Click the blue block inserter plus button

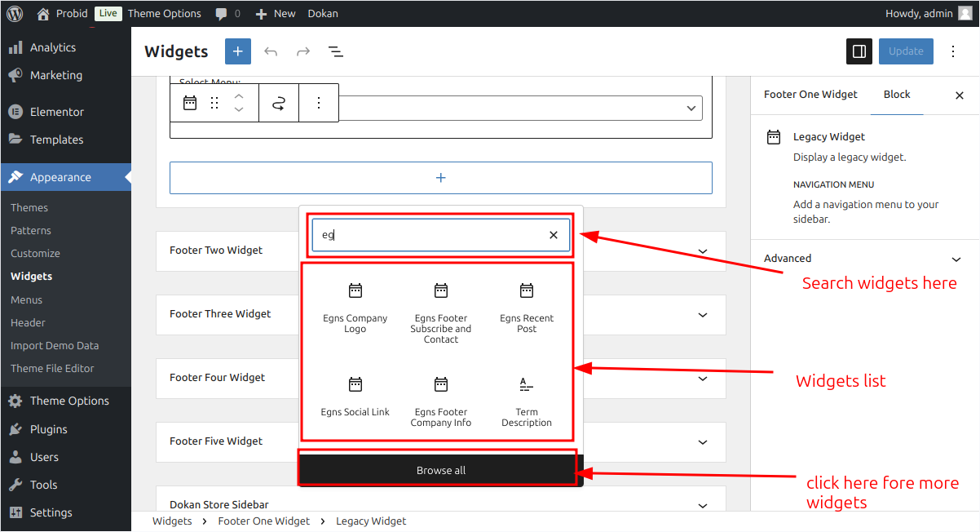pyautogui.click(x=238, y=51)
